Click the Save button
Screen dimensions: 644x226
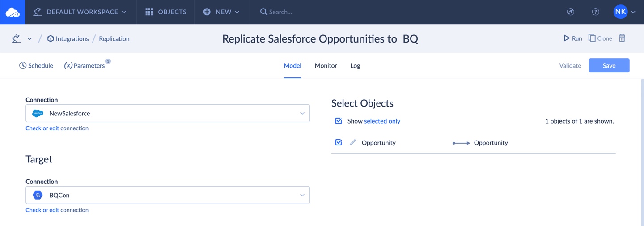click(x=609, y=65)
